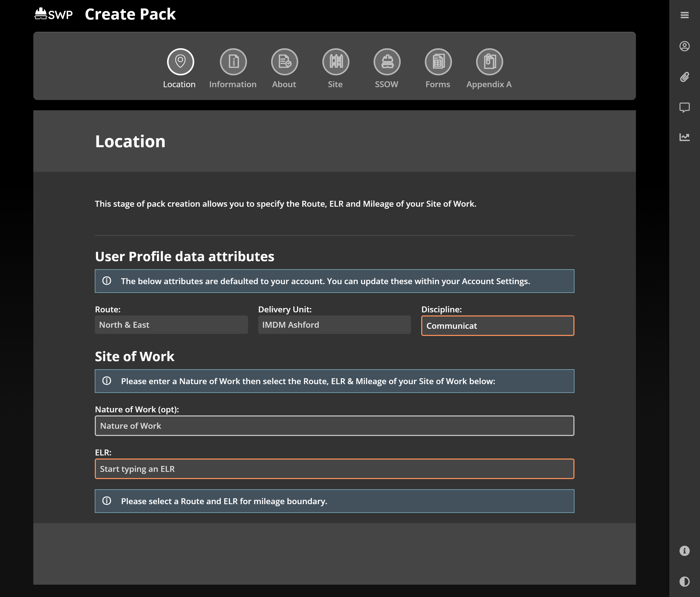Select the SSOW hard-hat step icon

386,62
